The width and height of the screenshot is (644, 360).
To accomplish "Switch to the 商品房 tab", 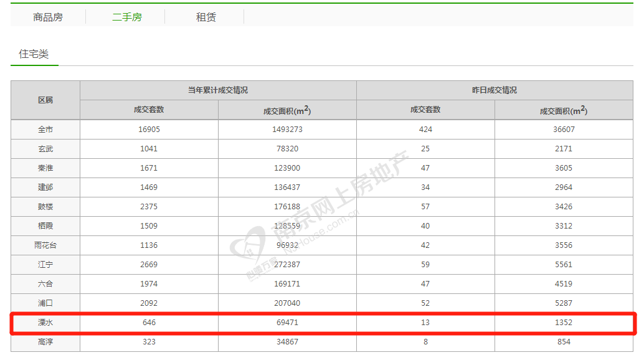I will 48,17.
